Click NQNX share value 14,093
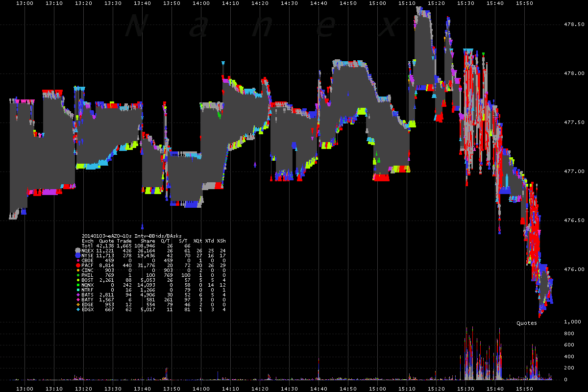This screenshot has height=392, width=588. [146, 285]
